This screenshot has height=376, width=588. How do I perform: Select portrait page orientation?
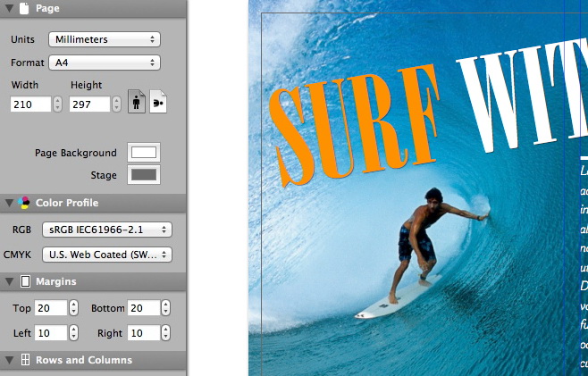(137, 102)
